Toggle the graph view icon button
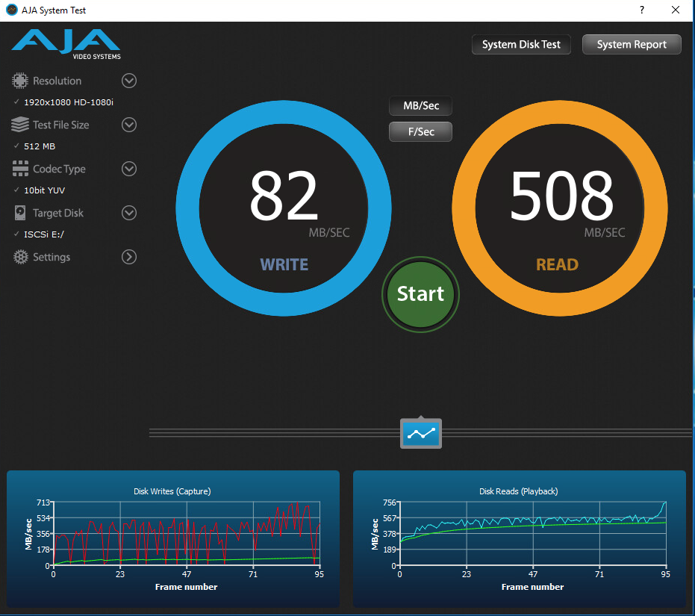This screenshot has height=616, width=695. 421,433
